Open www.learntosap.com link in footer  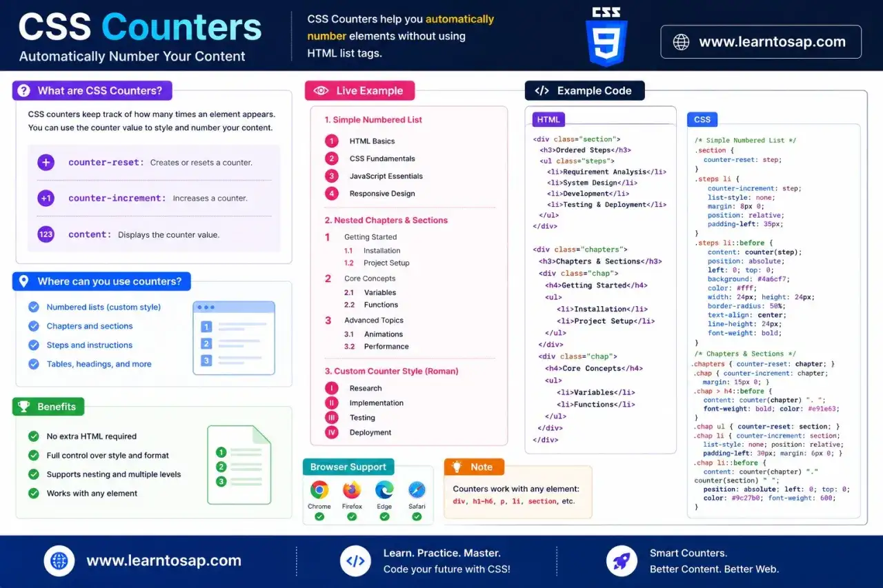click(x=163, y=561)
